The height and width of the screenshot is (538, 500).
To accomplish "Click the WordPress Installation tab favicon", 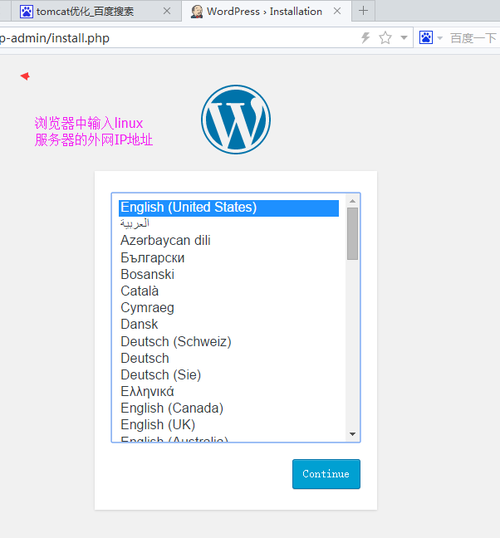I will [x=197, y=12].
